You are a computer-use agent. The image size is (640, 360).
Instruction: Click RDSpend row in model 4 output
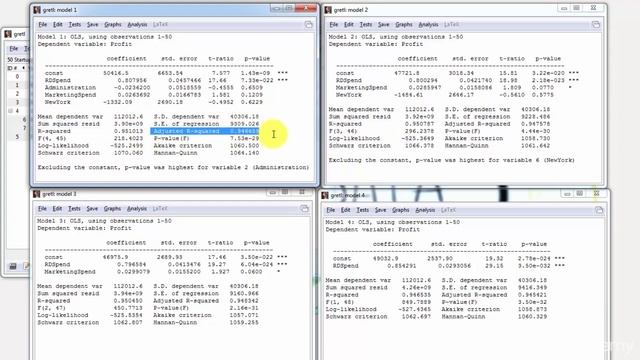[x=449, y=266]
